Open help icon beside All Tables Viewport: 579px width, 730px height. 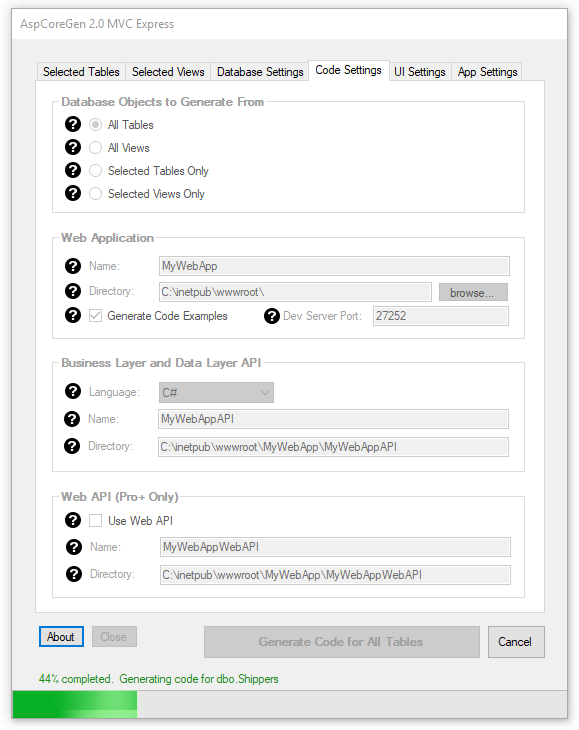73,124
